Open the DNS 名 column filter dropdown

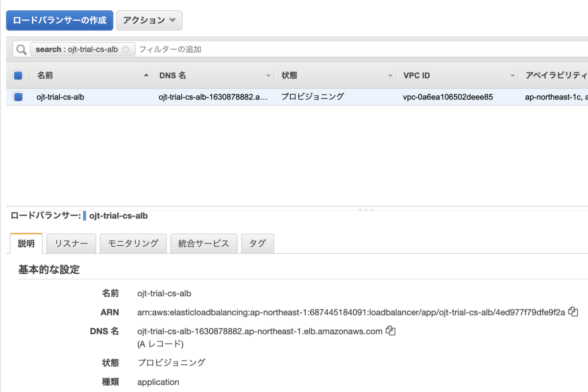point(268,75)
